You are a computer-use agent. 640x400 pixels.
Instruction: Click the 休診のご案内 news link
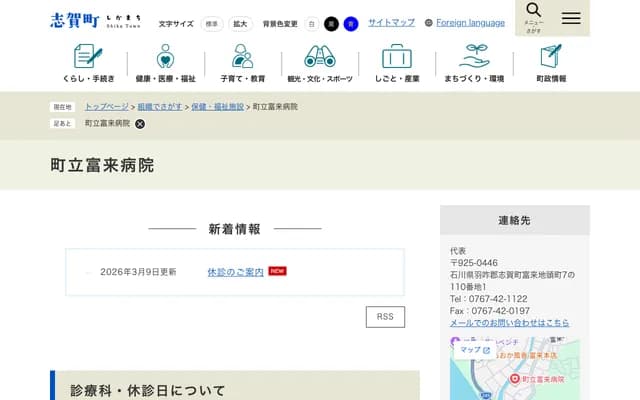point(235,272)
